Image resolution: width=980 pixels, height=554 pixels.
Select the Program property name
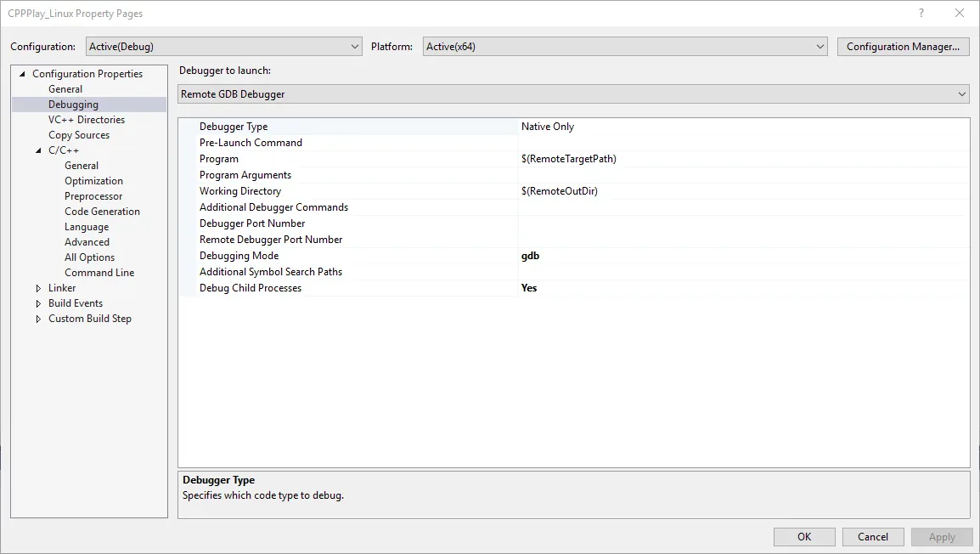coord(219,159)
